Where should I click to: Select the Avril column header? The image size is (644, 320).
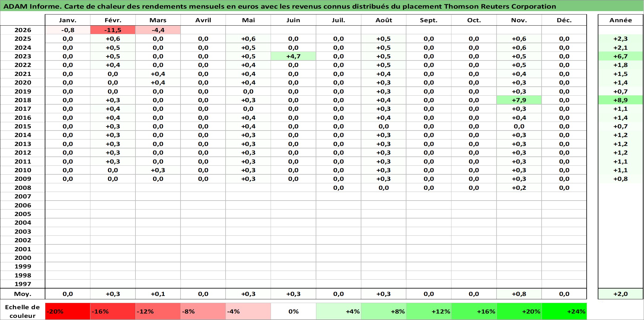coord(203,20)
